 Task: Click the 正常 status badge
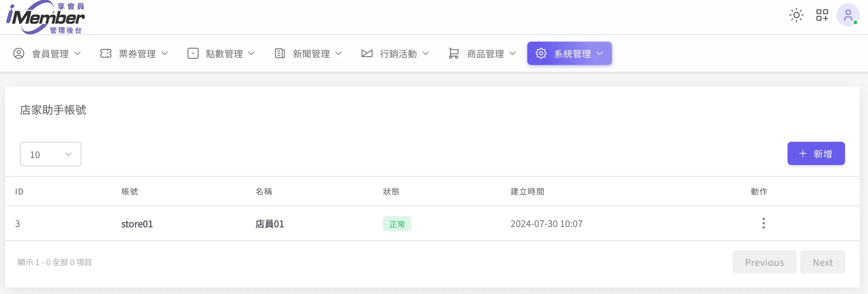[x=397, y=224]
